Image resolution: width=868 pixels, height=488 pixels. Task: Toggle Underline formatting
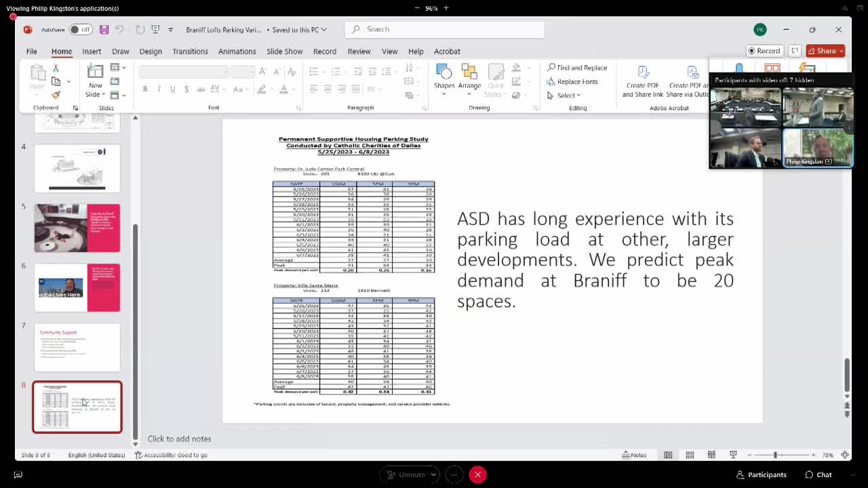tap(173, 89)
